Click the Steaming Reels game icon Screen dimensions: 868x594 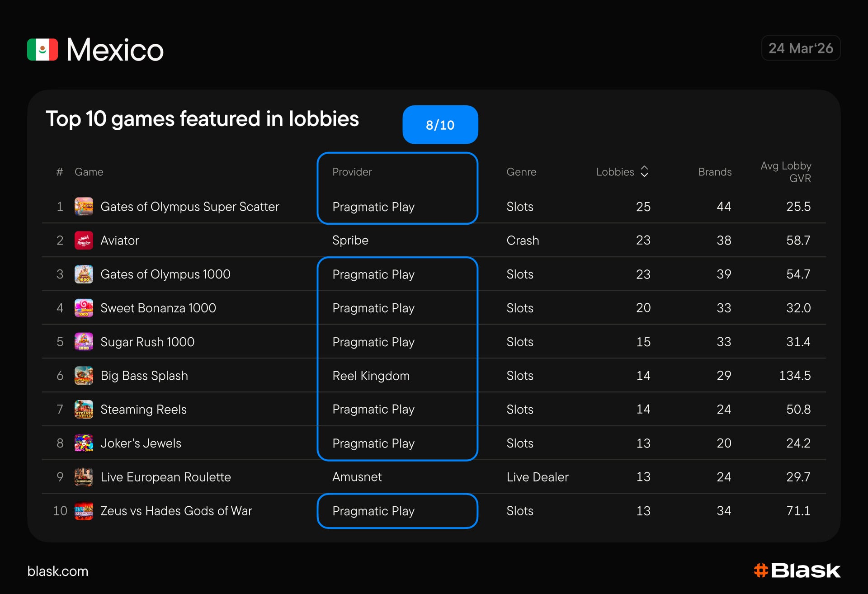point(84,409)
